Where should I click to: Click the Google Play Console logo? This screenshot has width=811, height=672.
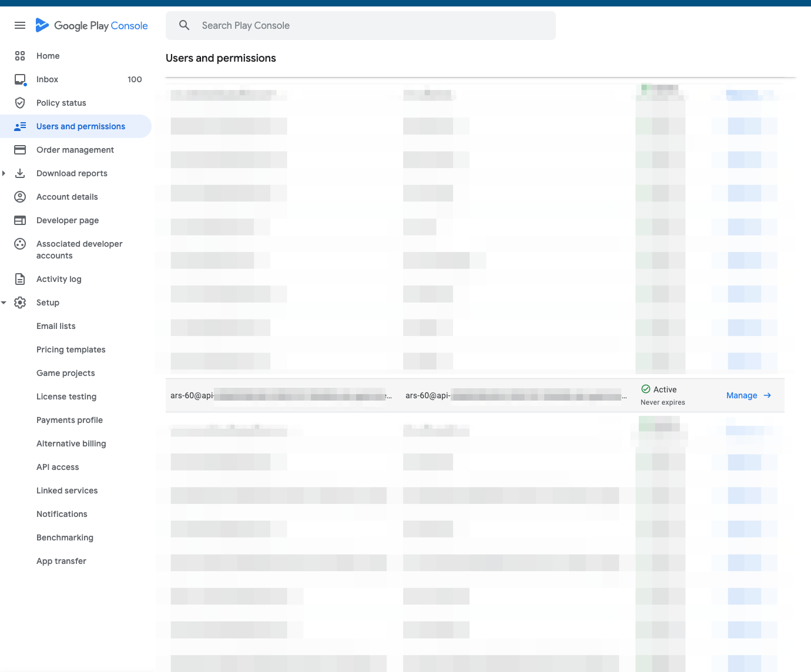pyautogui.click(x=92, y=25)
